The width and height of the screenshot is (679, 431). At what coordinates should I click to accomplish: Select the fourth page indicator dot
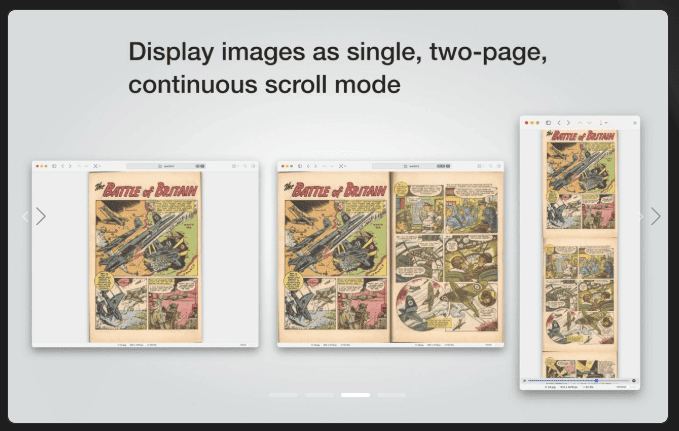pos(391,395)
